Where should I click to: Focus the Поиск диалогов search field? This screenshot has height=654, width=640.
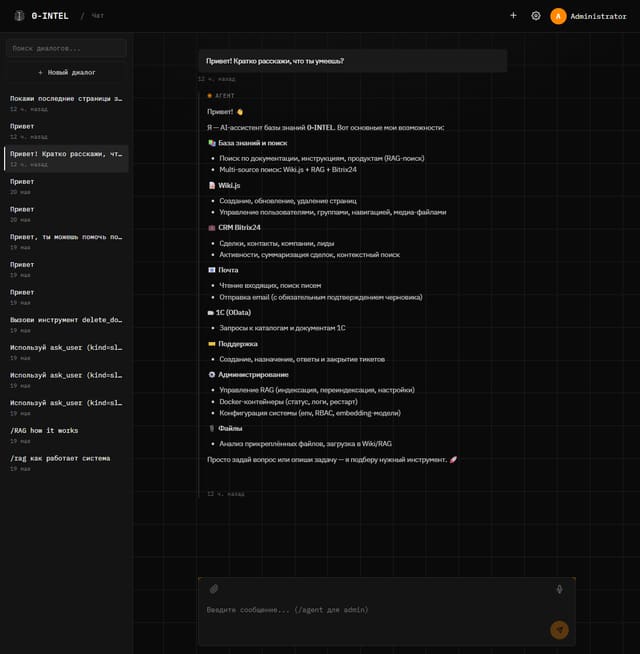[x=66, y=48]
